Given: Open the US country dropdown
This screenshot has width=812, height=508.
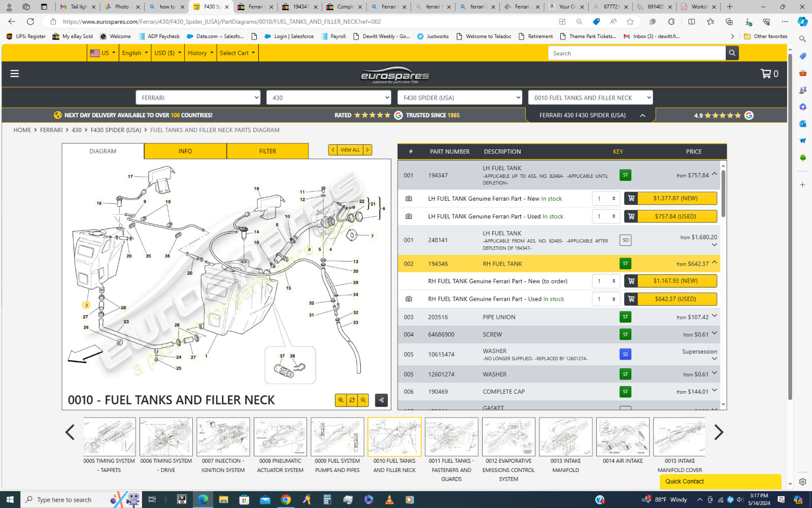Looking at the screenshot, I should (x=103, y=53).
